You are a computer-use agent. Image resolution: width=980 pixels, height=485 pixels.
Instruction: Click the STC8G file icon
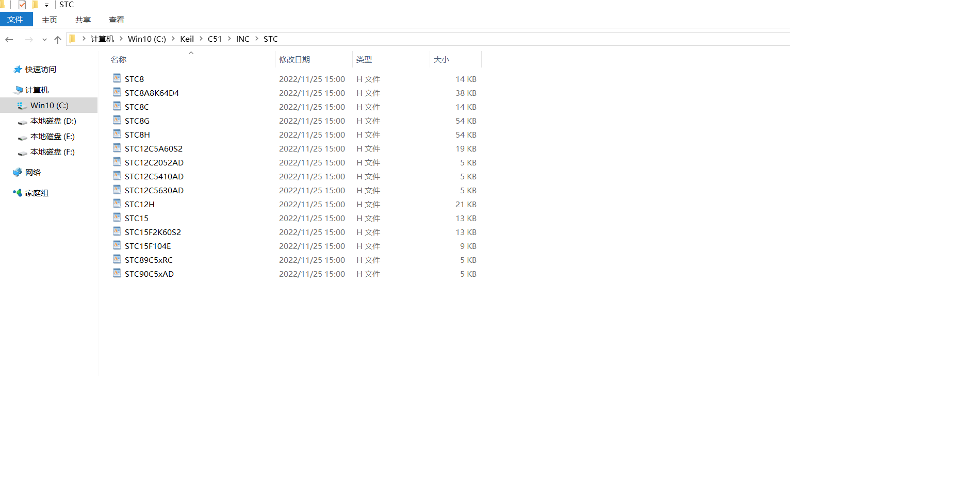click(x=117, y=120)
